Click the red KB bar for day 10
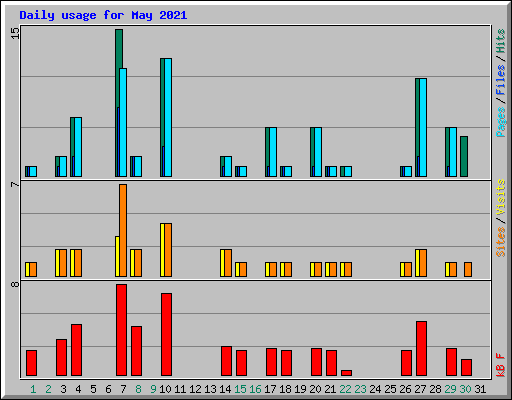The image size is (512, 400). (166, 335)
